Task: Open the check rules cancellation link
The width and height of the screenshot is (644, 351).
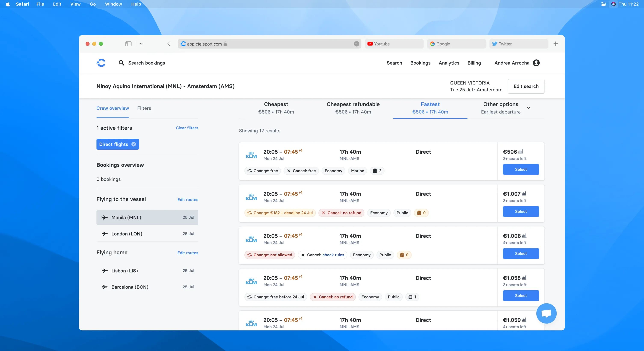Action: coord(333,255)
